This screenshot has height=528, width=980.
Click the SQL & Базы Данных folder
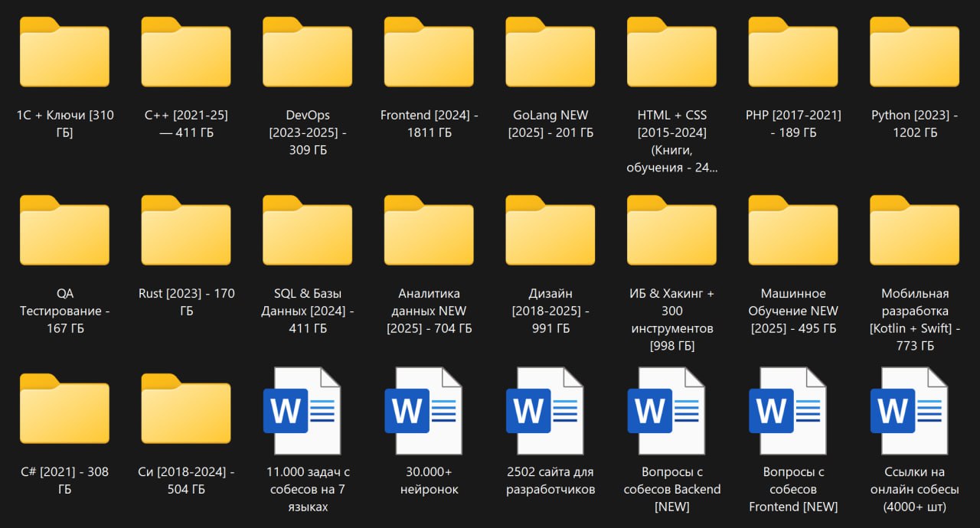pyautogui.click(x=308, y=230)
